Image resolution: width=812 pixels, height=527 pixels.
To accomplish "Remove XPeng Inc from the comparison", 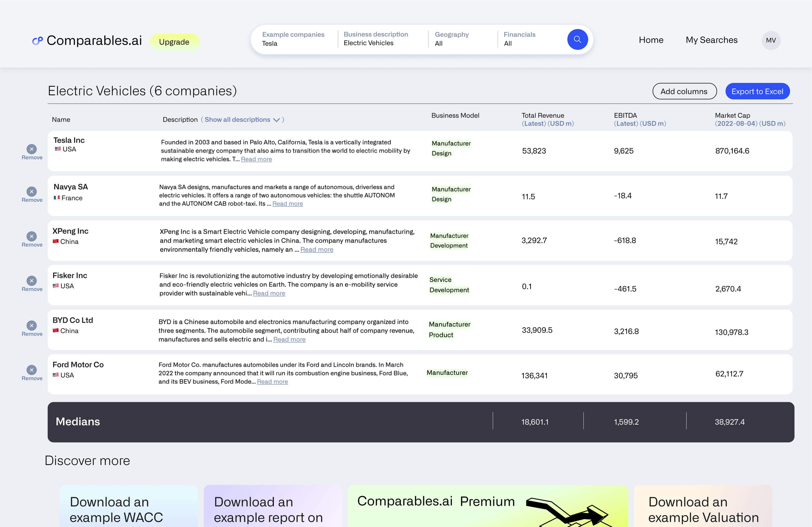I will [32, 236].
